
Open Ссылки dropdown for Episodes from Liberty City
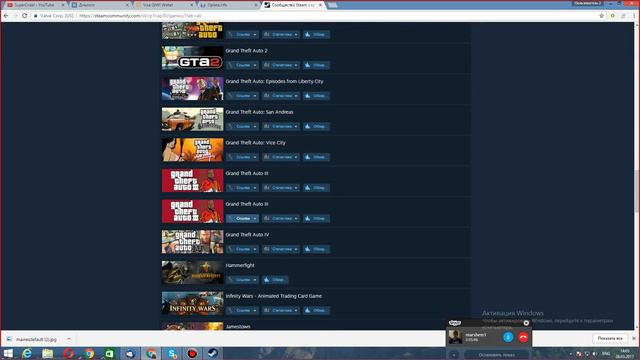[242, 96]
